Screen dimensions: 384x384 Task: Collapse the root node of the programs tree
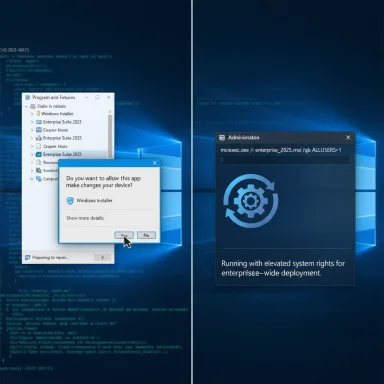coord(26,106)
